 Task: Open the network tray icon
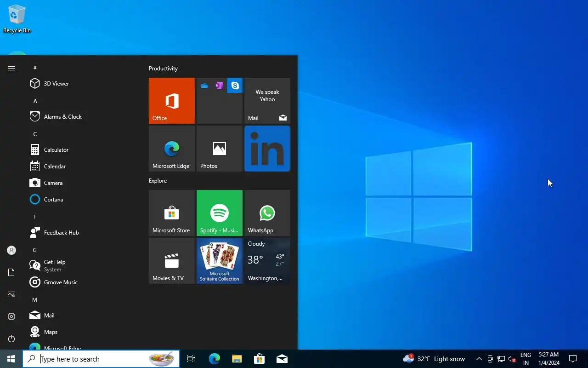tap(501, 359)
